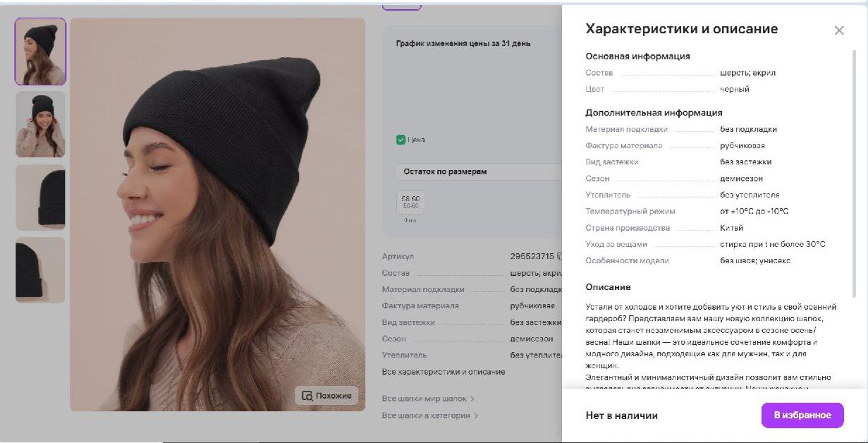Click the Нет в наличии status label
This screenshot has width=868, height=443.
pyautogui.click(x=621, y=415)
